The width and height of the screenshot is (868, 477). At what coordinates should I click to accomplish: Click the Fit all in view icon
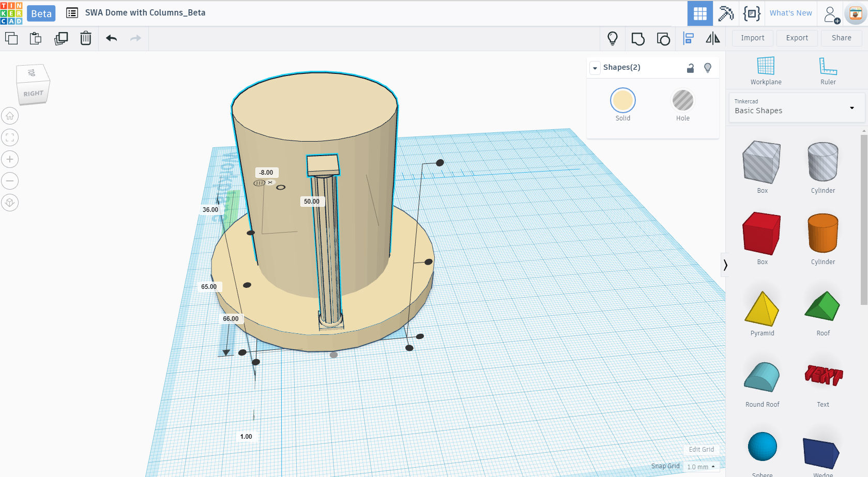10,137
